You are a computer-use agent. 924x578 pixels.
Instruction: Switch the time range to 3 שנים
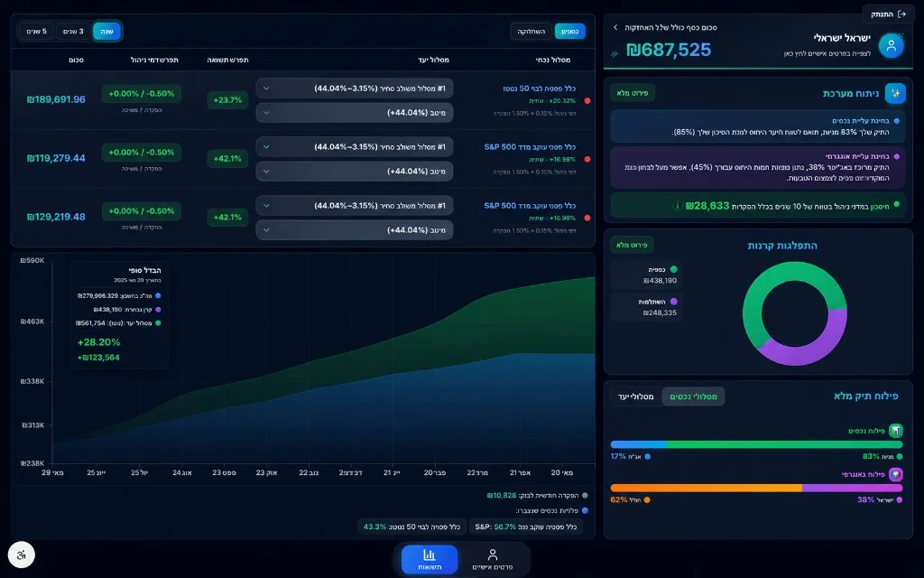[73, 32]
